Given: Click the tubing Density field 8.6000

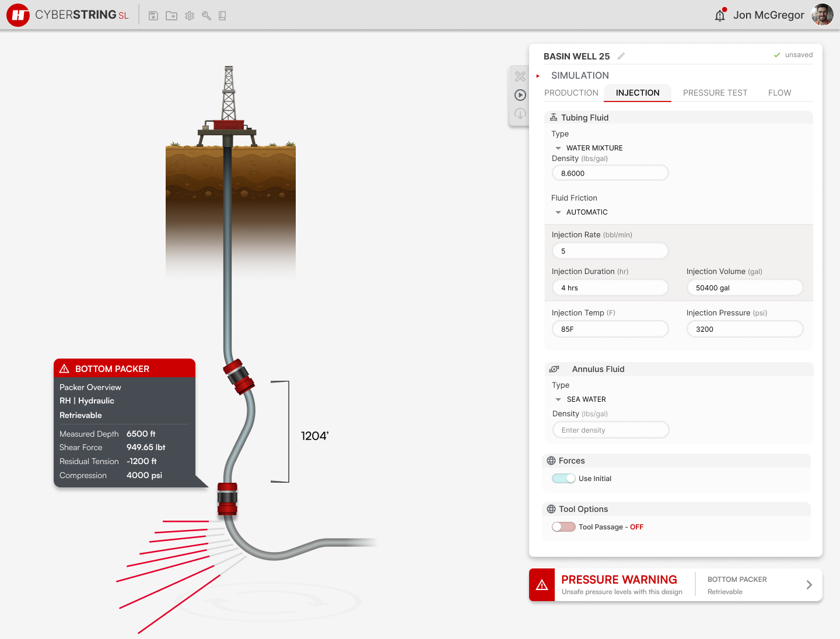Looking at the screenshot, I should [610, 173].
